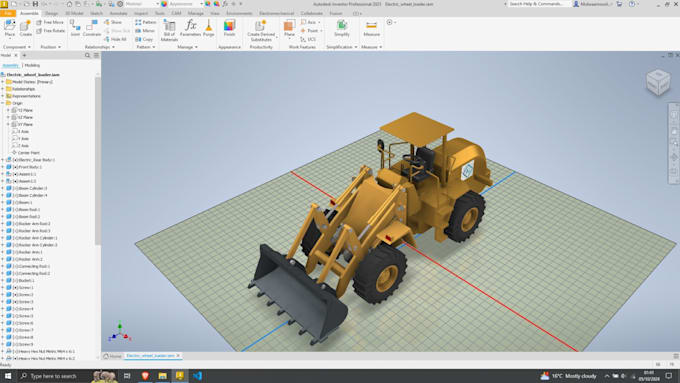680x383 pixels.
Task: Expand the Relationships folder in the browser
Action: [3, 89]
